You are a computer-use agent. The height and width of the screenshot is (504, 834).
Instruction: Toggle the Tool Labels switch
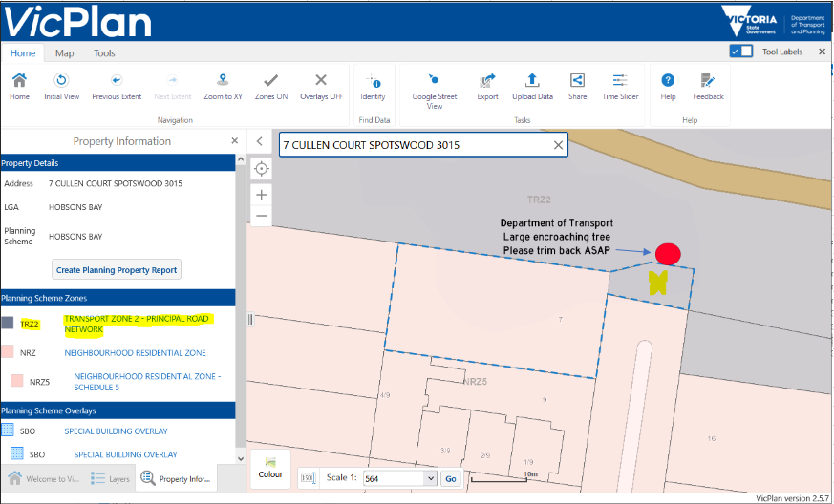pyautogui.click(x=740, y=52)
